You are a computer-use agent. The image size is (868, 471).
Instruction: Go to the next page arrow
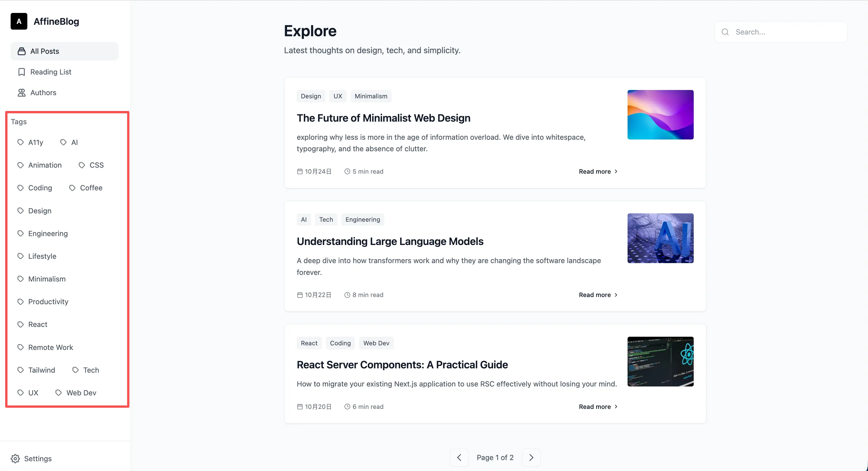pos(531,457)
